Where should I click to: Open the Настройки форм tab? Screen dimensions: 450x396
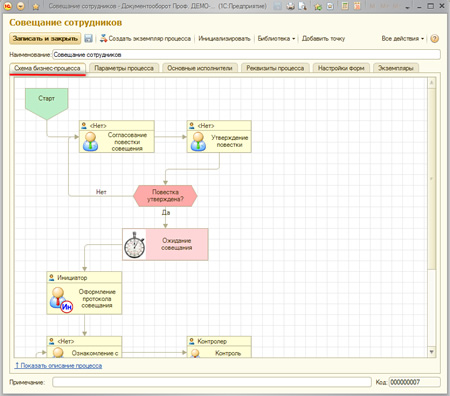pyautogui.click(x=341, y=68)
